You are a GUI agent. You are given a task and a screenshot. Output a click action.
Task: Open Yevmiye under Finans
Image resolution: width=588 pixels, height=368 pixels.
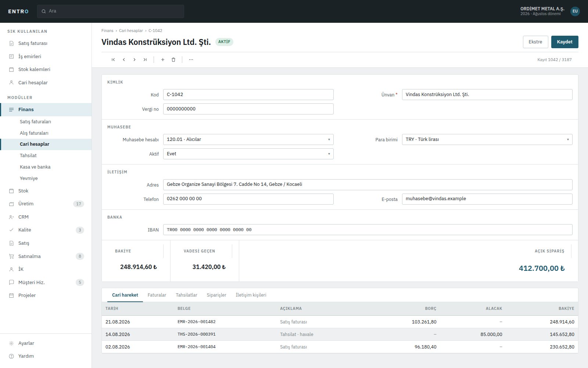pos(46,178)
